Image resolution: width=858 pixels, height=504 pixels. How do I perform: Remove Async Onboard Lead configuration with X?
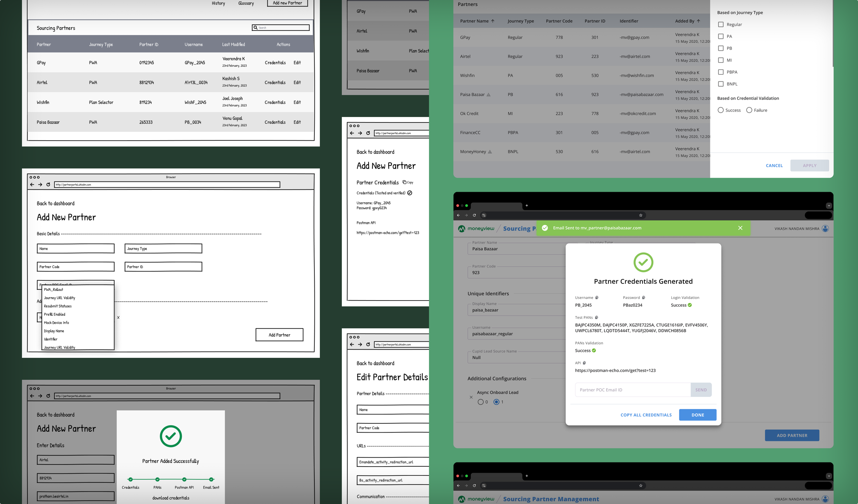471,397
